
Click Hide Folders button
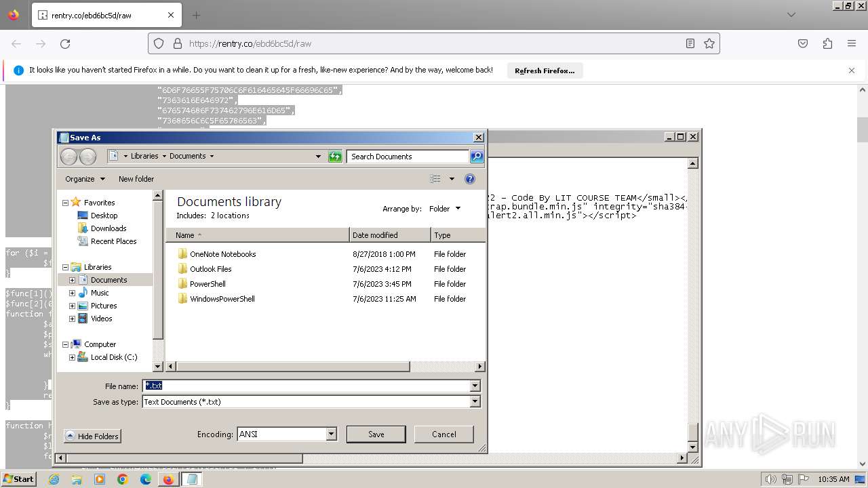[92, 436]
